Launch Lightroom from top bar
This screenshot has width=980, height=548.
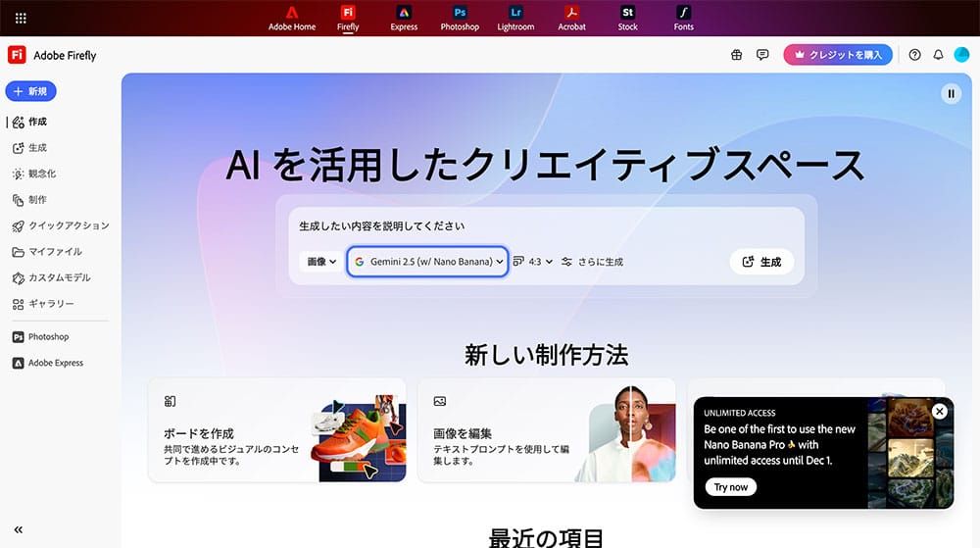click(515, 18)
